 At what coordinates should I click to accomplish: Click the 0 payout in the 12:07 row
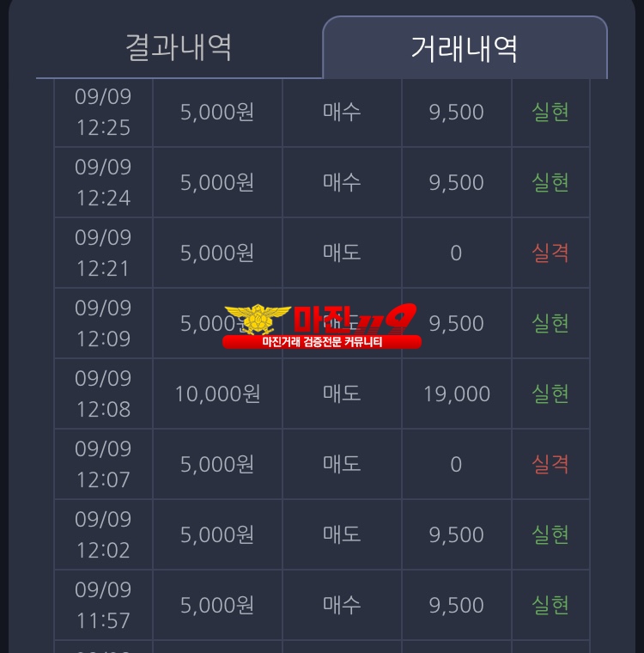click(x=456, y=464)
